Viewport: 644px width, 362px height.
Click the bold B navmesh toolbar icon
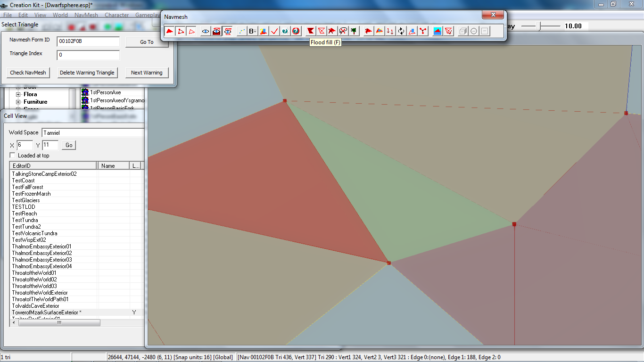coord(253,31)
